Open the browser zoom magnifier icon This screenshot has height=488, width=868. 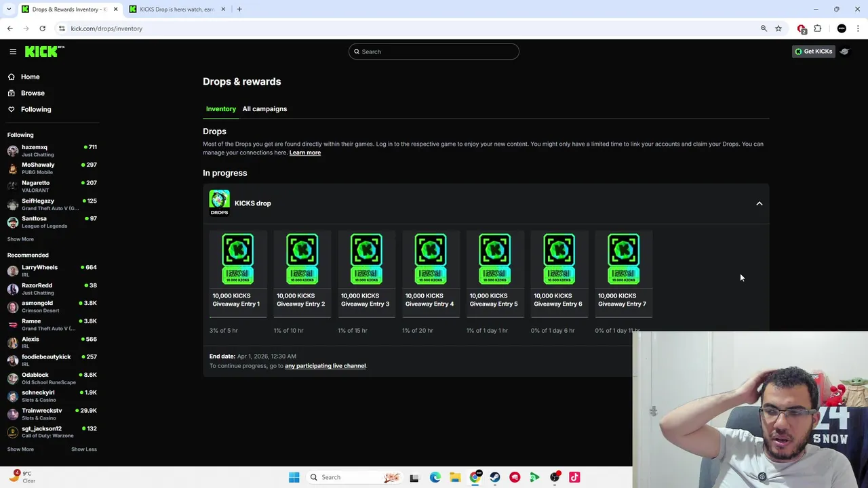pyautogui.click(x=764, y=28)
